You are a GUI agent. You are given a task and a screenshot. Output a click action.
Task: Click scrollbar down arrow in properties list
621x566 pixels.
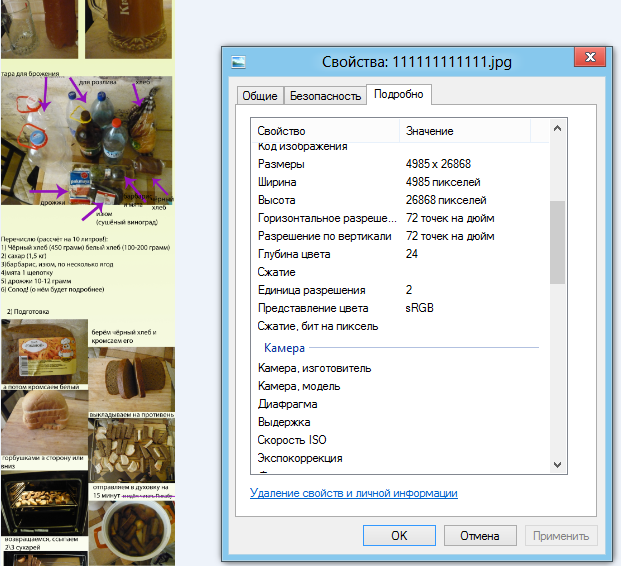coord(557,464)
